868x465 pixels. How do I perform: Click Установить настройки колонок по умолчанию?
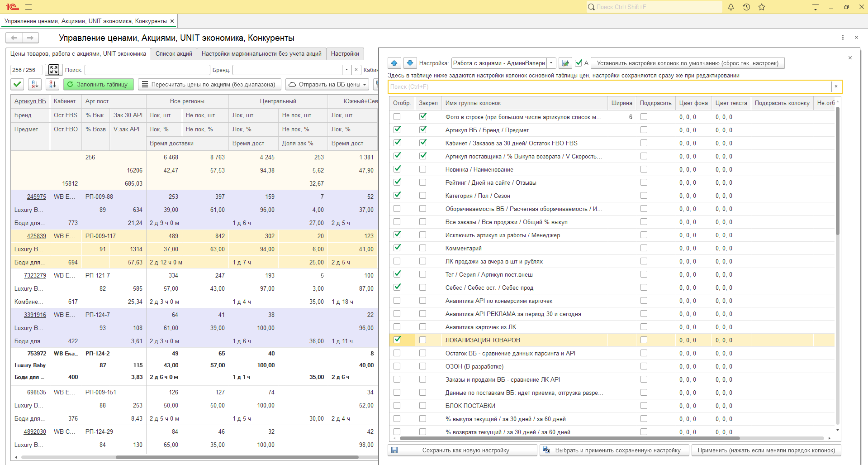point(688,63)
